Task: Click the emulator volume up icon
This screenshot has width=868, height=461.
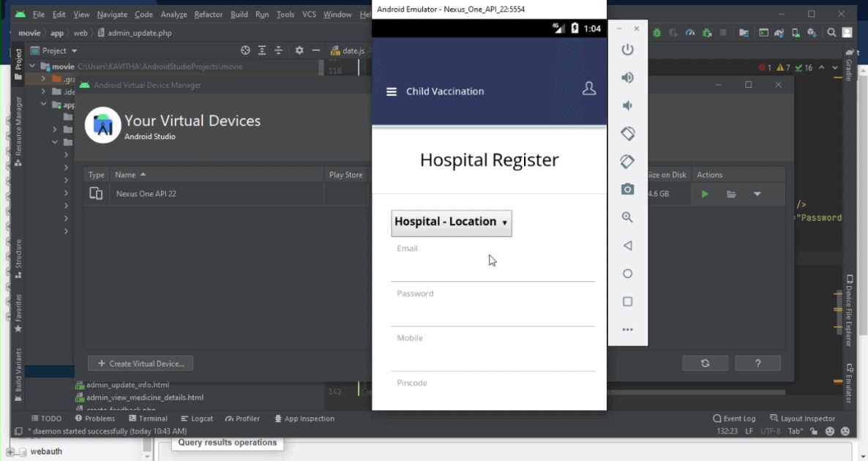Action: 627,78
